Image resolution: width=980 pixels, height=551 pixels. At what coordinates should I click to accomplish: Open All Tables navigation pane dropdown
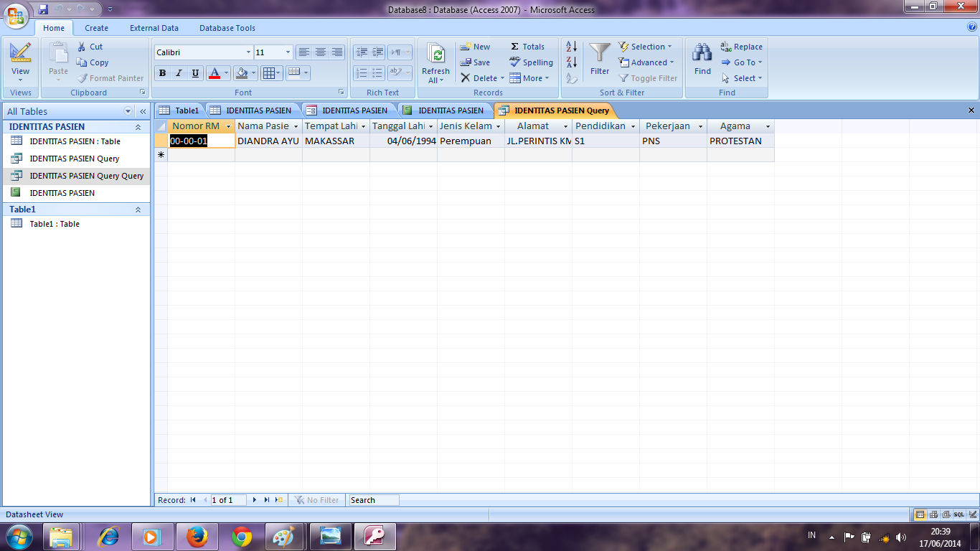tap(128, 111)
